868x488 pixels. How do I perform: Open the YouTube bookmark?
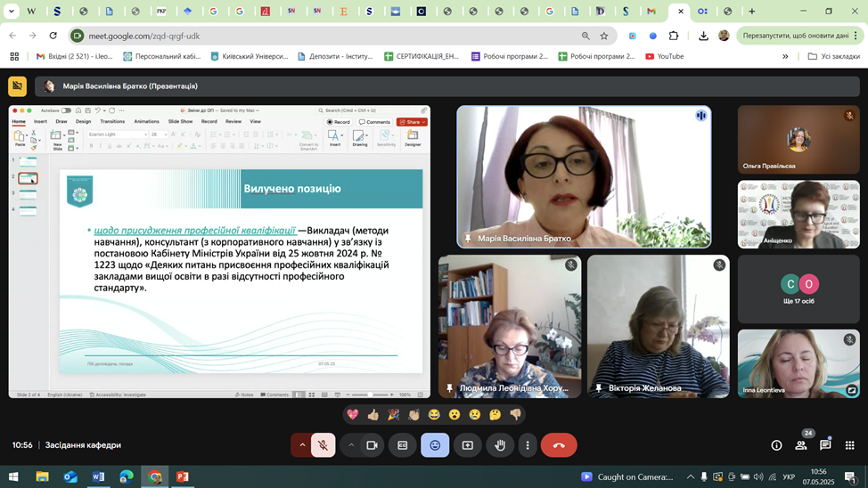pos(664,56)
